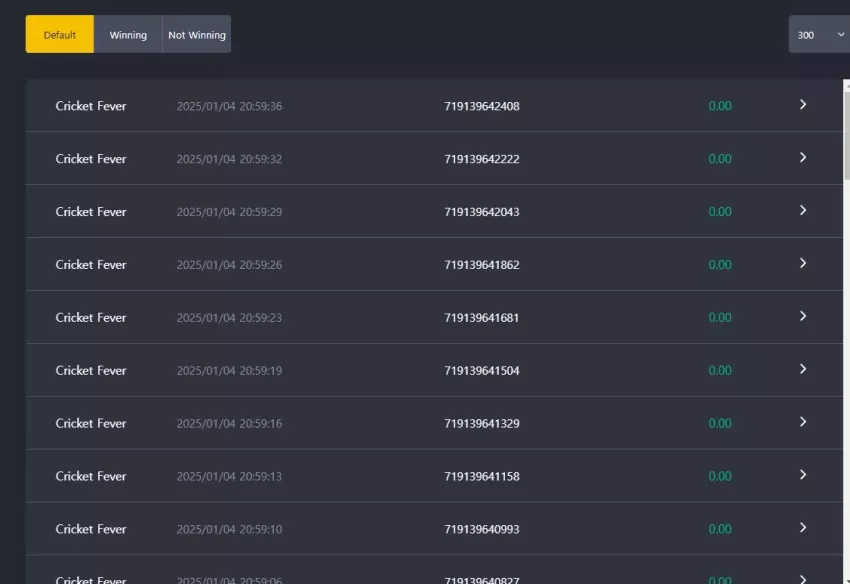Click the vertical scrollbar thumb
Screen dimensions: 850x584
coord(847,134)
